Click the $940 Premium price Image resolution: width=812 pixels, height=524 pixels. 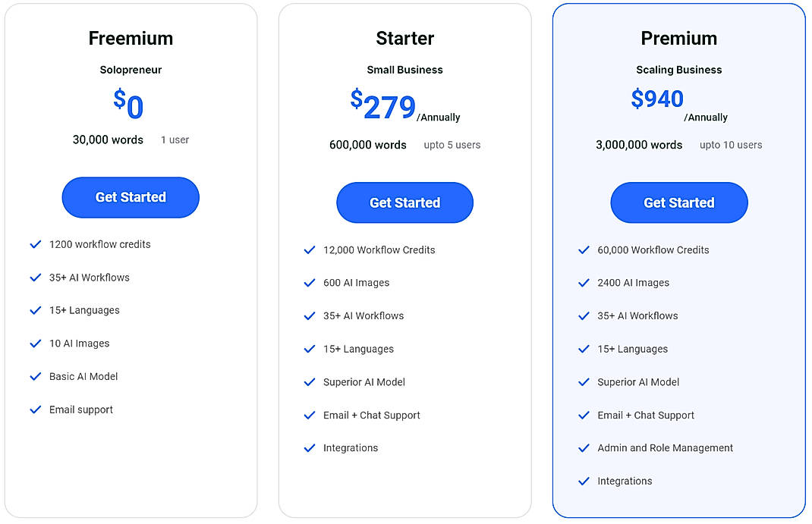(x=657, y=99)
